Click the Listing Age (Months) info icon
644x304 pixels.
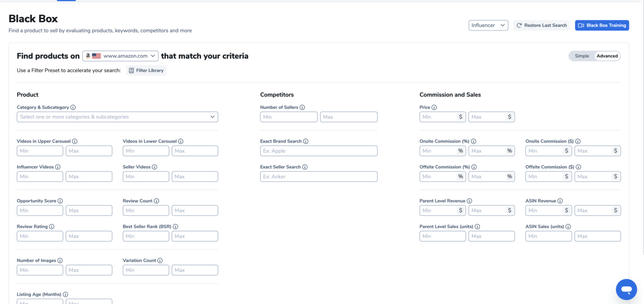point(65,295)
